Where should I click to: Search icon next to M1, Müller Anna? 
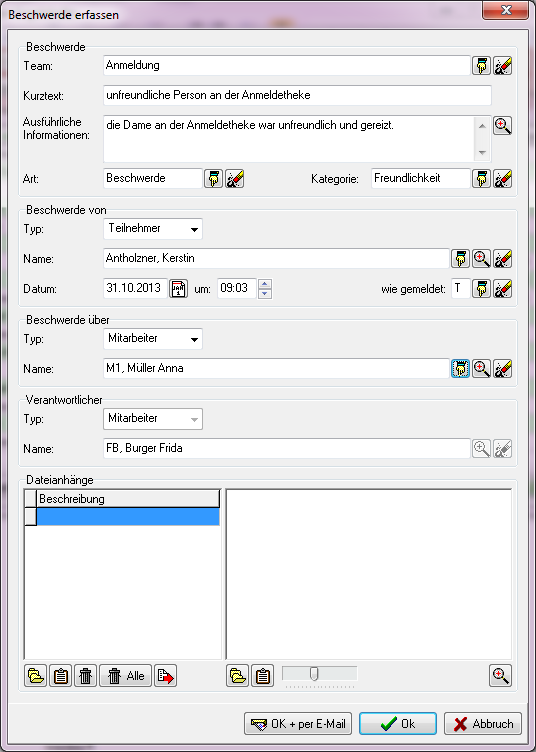[481, 369]
